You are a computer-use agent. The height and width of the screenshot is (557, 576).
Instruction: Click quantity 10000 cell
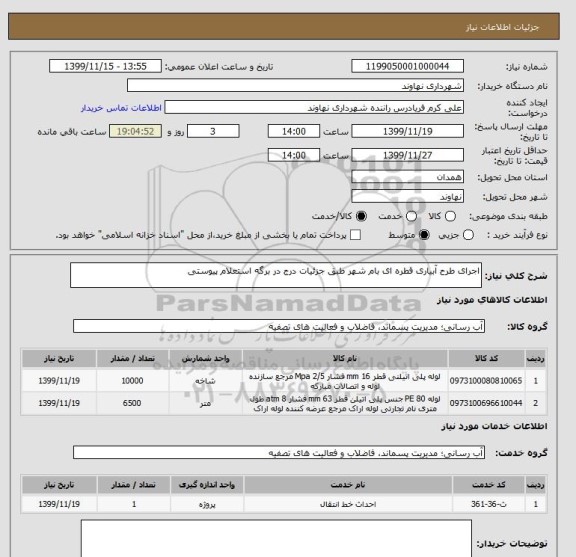pyautogui.click(x=132, y=381)
